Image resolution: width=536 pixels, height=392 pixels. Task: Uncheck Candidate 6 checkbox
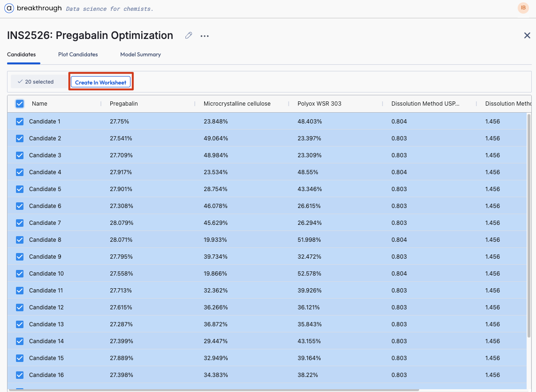[20, 206]
